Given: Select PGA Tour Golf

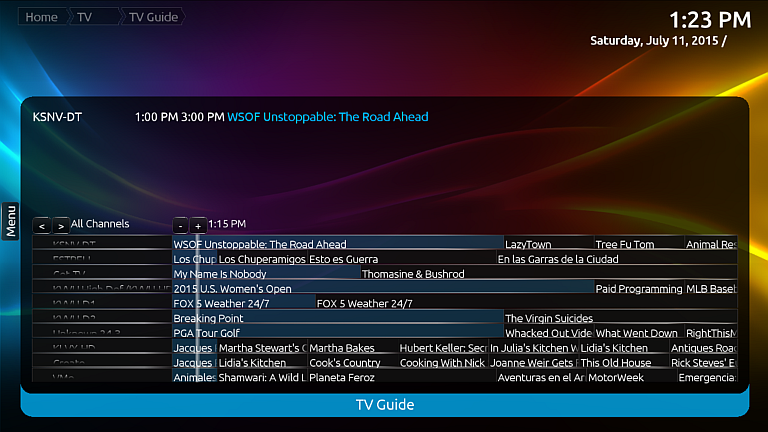Looking at the screenshot, I should pos(337,333).
